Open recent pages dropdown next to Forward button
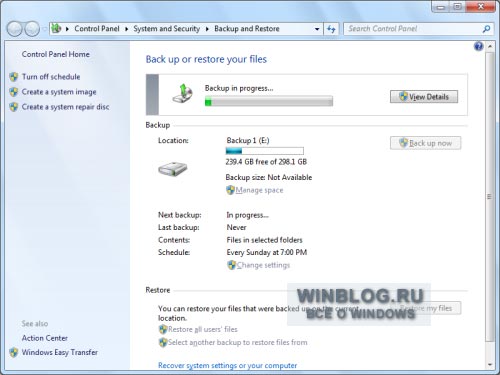Image resolution: width=500 pixels, height=375 pixels. click(44, 29)
